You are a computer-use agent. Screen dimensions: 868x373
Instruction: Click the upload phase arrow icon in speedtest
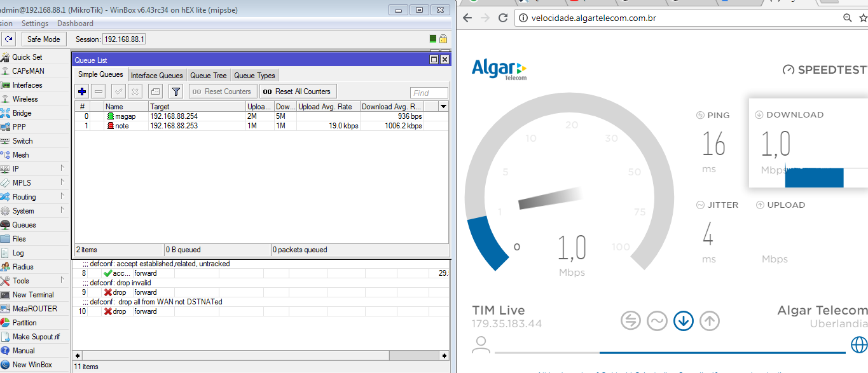pos(710,320)
